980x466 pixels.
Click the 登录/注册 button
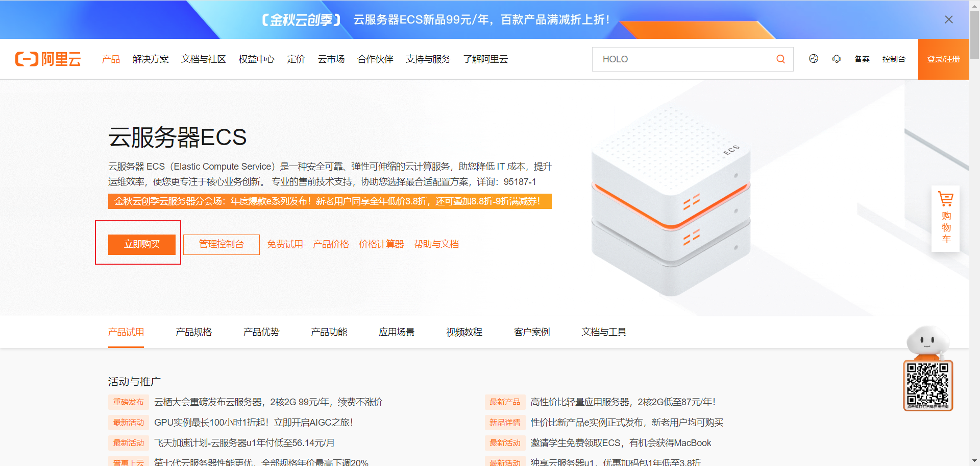click(x=943, y=59)
